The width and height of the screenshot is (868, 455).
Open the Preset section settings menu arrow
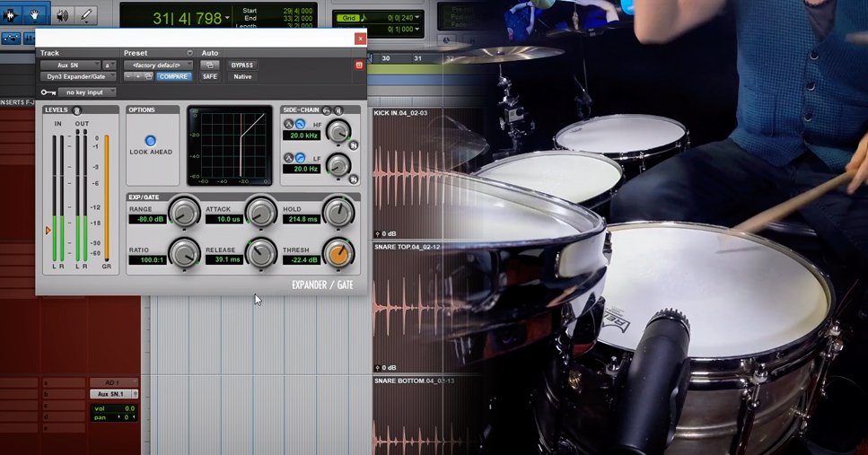[189, 53]
